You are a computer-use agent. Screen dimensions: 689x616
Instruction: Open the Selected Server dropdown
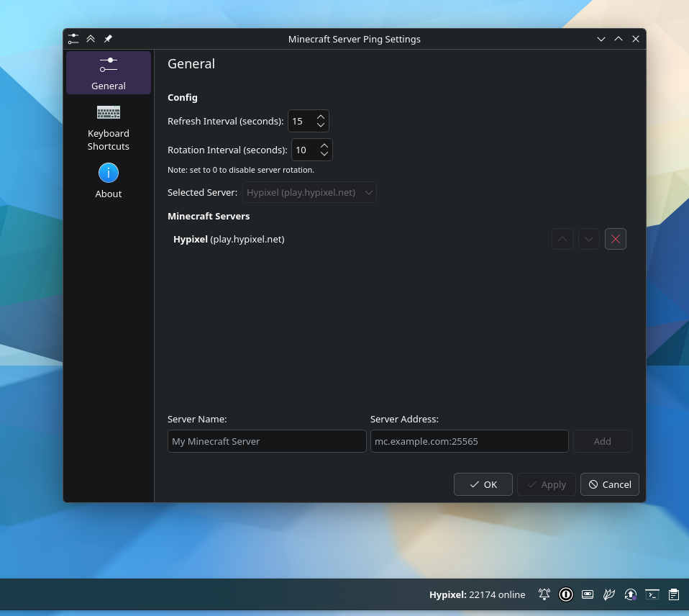309,193
